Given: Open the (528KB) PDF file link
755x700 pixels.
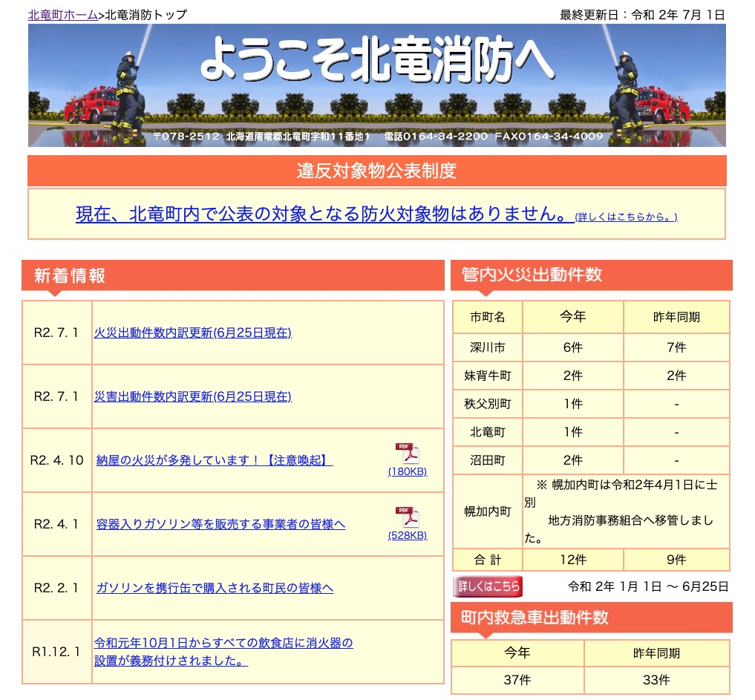Looking at the screenshot, I should 407,536.
